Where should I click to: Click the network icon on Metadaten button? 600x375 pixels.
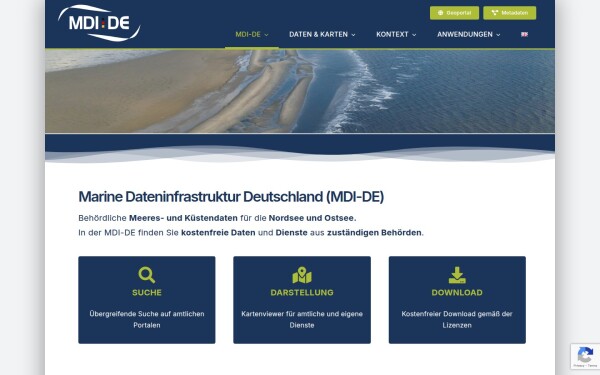[x=494, y=13]
